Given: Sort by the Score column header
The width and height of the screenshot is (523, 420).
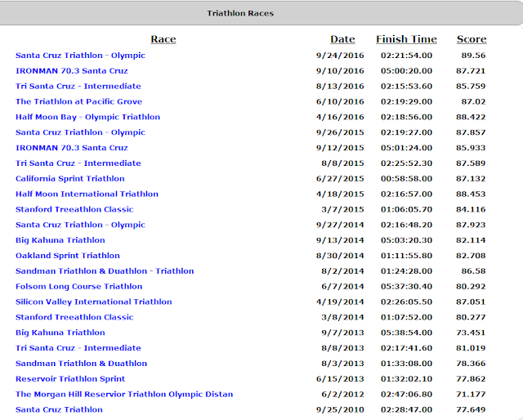Looking at the screenshot, I should click(x=472, y=39).
